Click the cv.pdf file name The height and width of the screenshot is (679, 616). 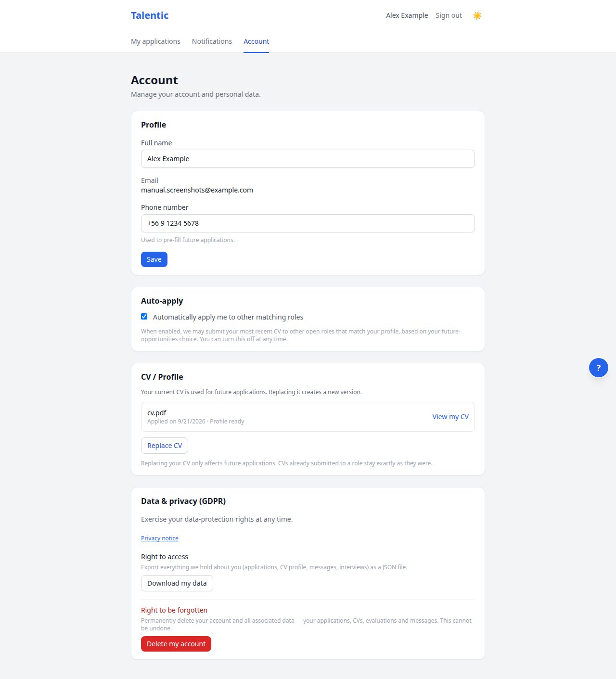(157, 413)
